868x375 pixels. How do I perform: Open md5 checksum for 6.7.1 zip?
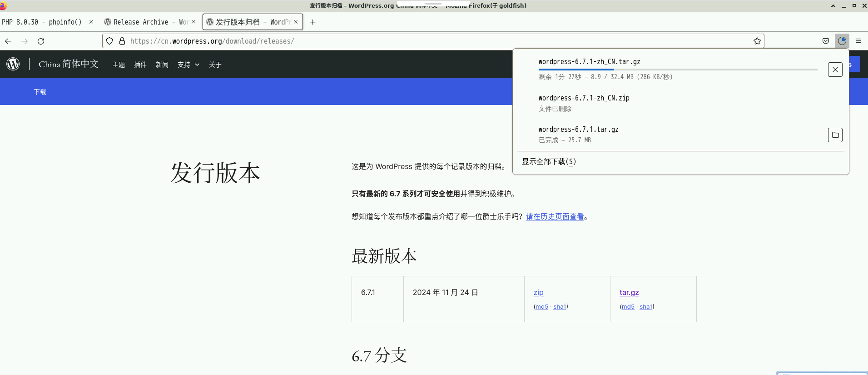(x=542, y=307)
